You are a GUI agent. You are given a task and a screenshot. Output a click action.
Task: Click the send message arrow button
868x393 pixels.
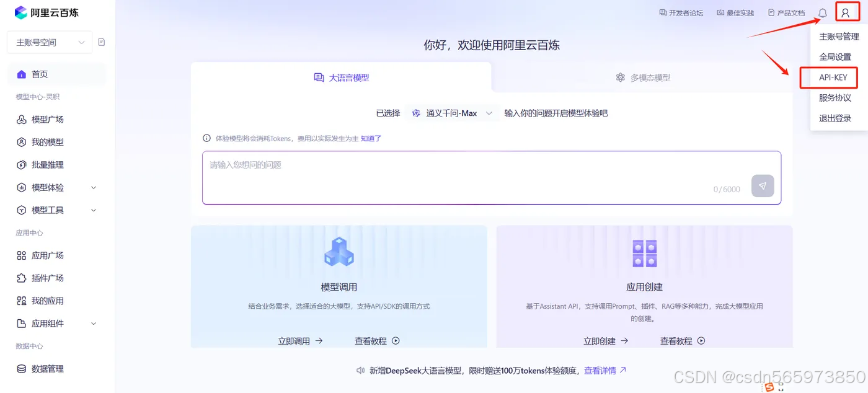(763, 186)
